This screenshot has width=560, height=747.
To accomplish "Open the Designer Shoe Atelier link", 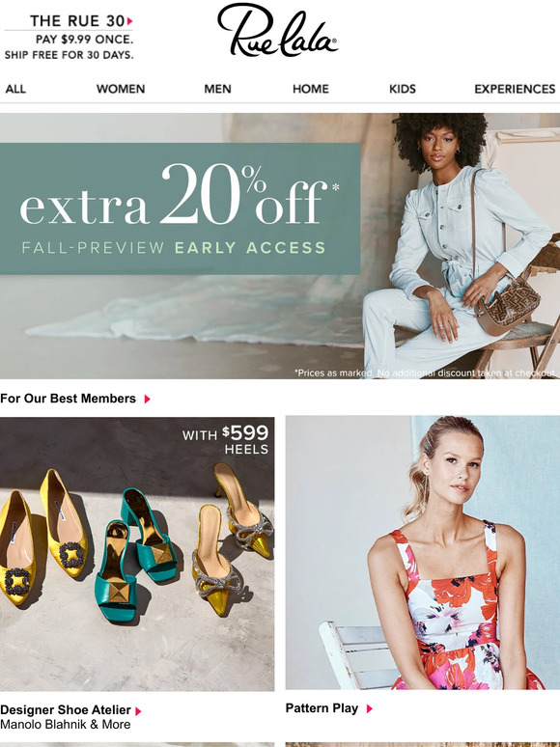I will click(66, 709).
